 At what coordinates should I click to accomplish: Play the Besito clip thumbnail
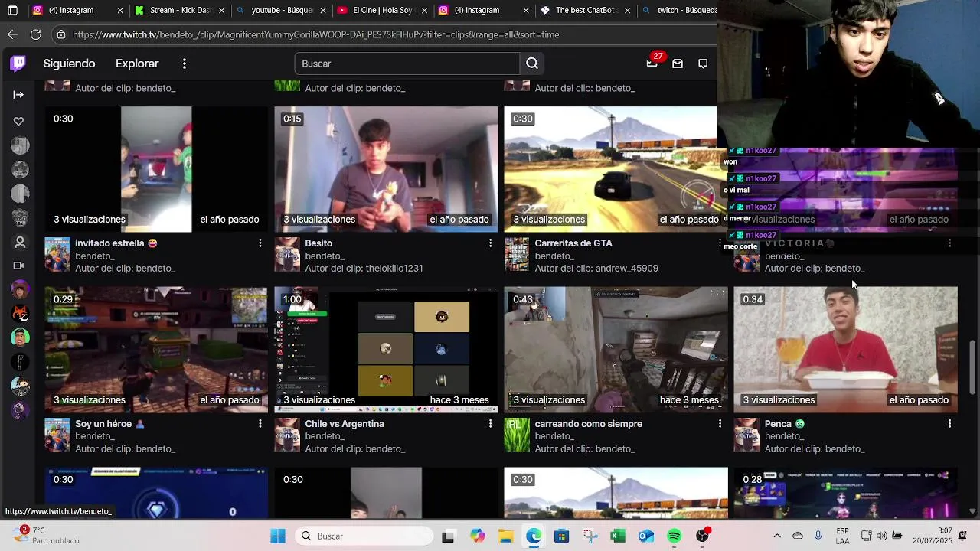386,169
